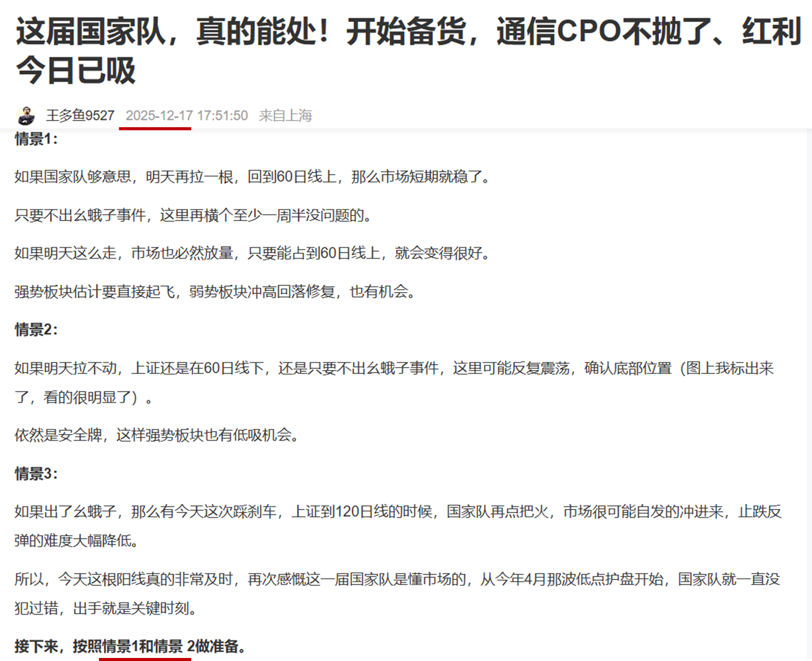Select the line 强势板块估计要直接起飞
The height and width of the screenshot is (661, 812).
coord(216,292)
